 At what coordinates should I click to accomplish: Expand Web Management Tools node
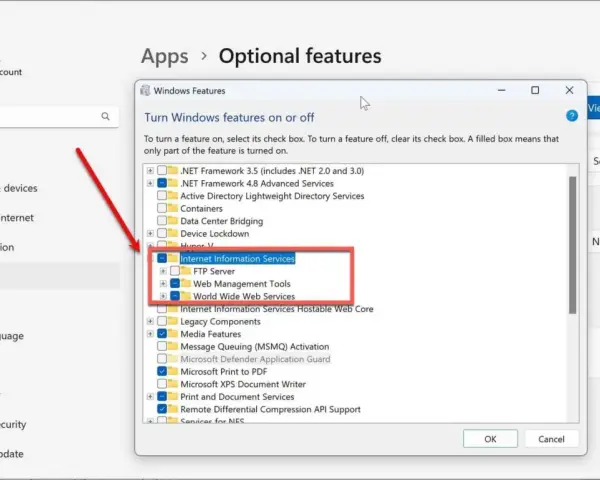pos(163,284)
